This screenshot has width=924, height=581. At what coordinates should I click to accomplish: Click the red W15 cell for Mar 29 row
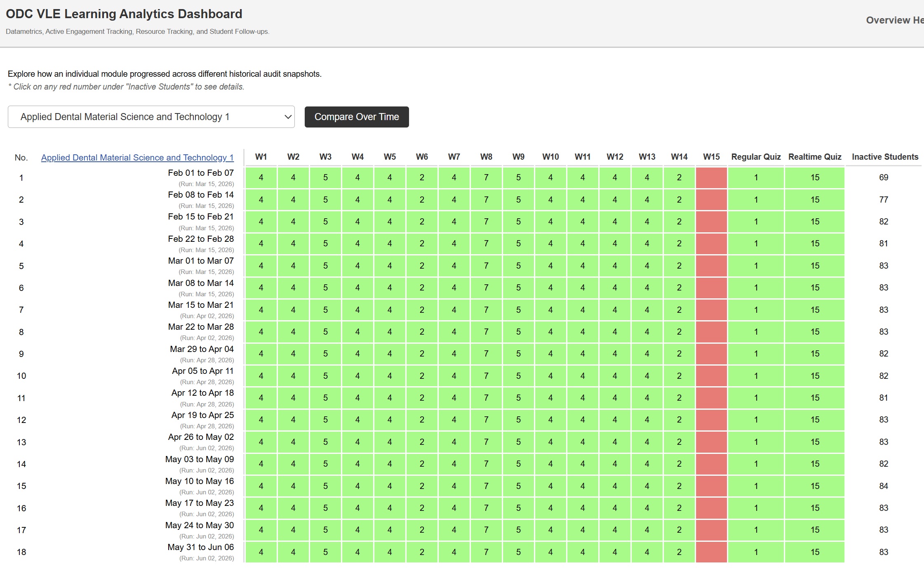[x=711, y=354]
